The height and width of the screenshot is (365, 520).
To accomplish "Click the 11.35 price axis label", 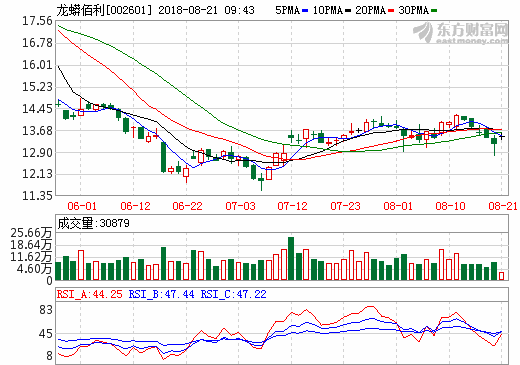I will coord(37,195).
